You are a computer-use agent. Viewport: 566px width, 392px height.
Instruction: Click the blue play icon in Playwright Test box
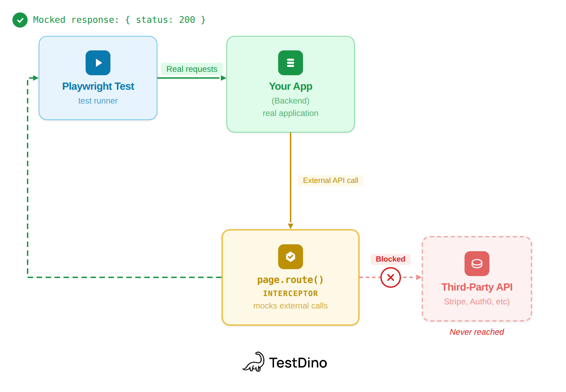click(98, 63)
